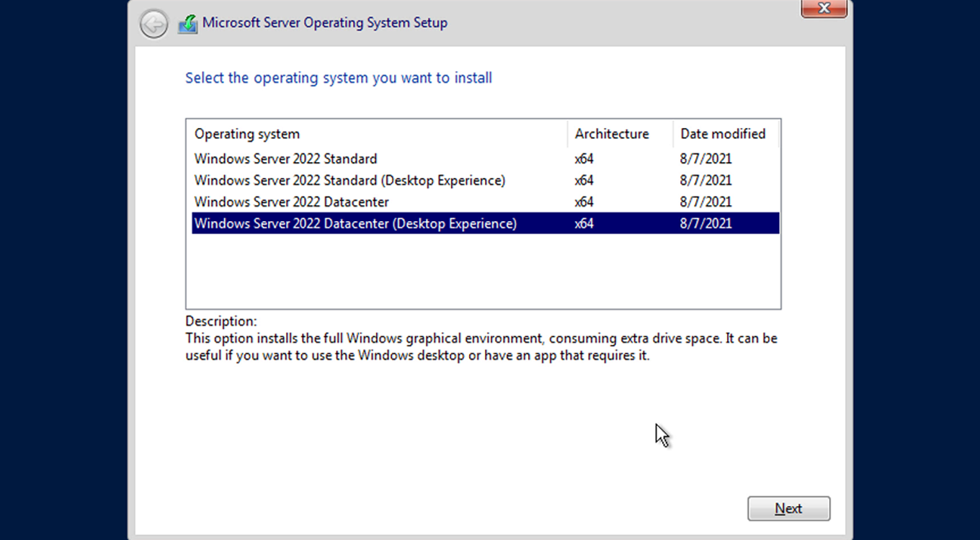Click 8/7/2021 in the Windows Server 2022 Datacenter row
The width and height of the screenshot is (980, 540).
click(705, 202)
